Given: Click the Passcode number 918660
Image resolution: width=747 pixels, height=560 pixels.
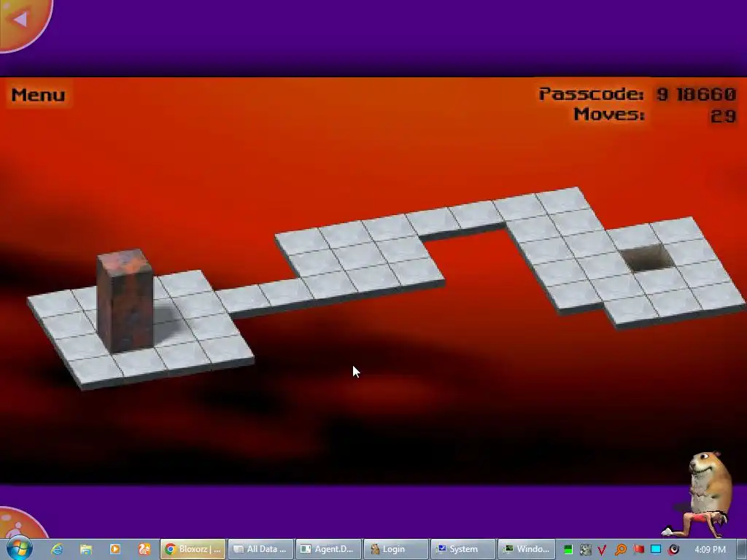Looking at the screenshot, I should (x=696, y=94).
